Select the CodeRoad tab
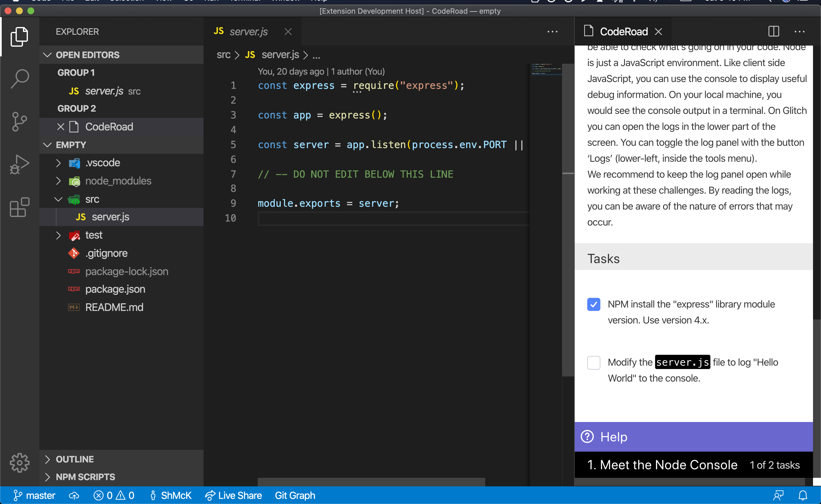Image resolution: width=821 pixels, height=504 pixels. 623,32
